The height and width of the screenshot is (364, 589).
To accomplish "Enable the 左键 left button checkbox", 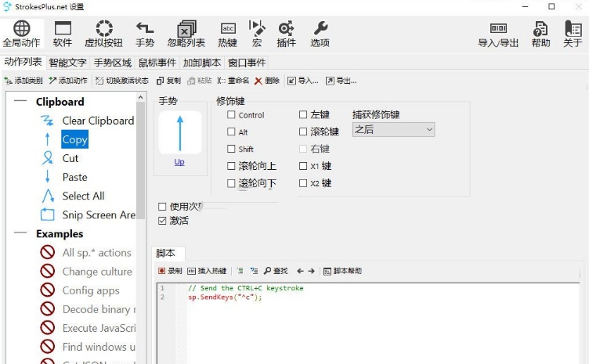I will point(303,114).
